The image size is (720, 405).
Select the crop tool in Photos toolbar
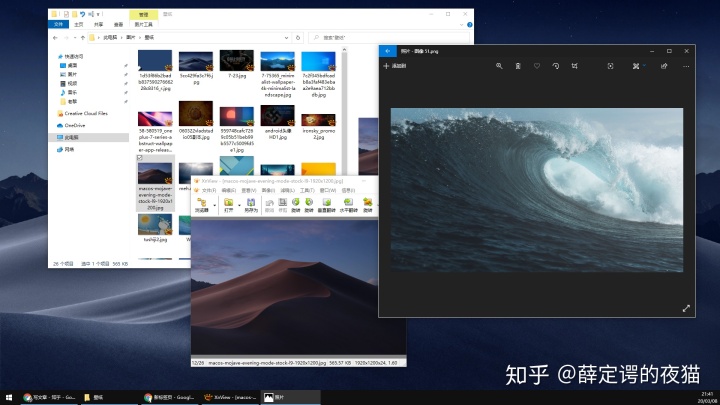574,66
